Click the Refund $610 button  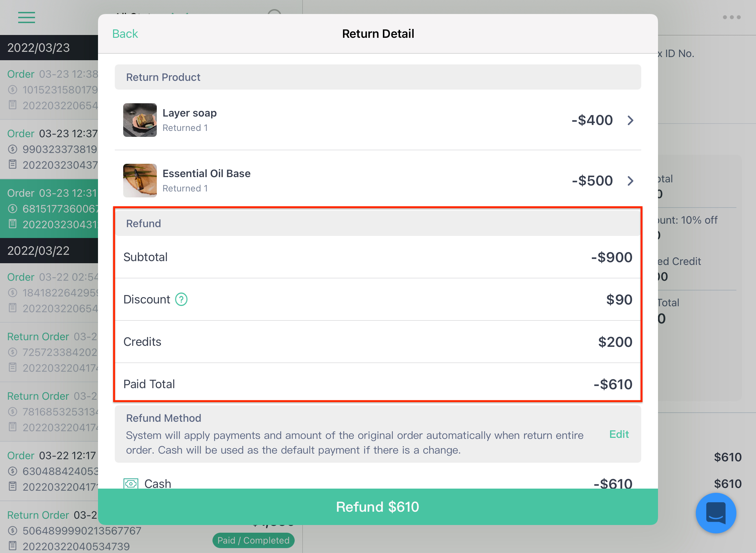tap(378, 506)
